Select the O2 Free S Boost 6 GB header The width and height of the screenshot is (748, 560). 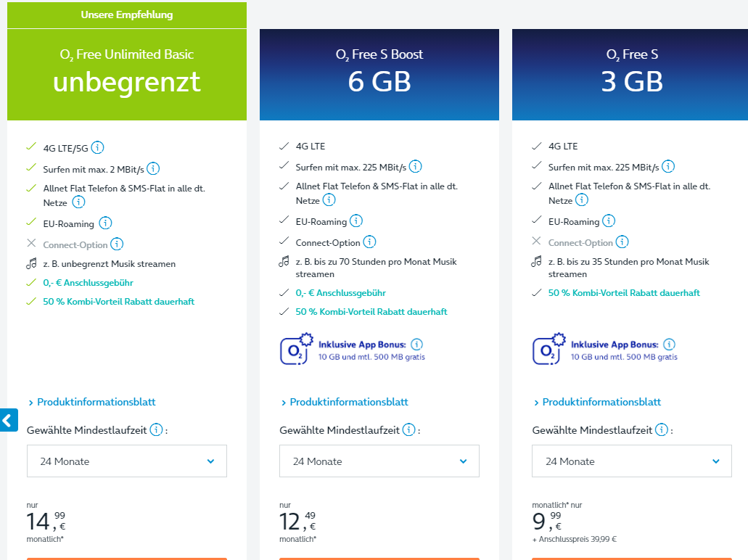coord(379,75)
